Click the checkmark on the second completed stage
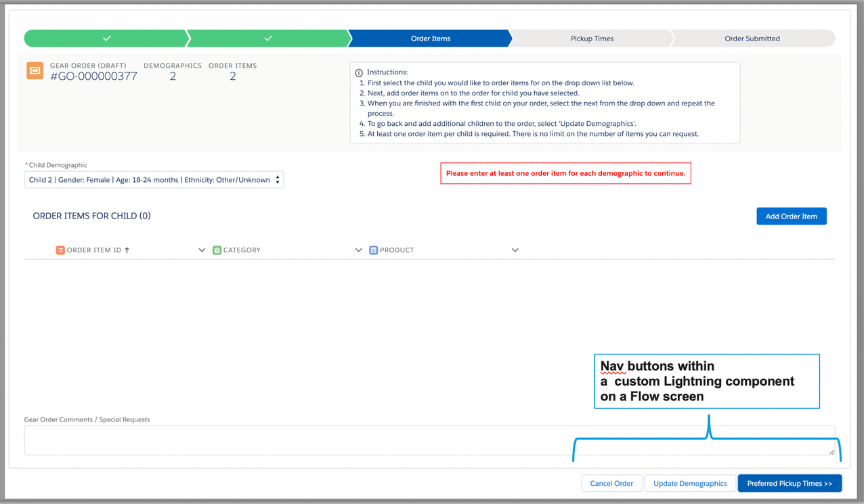 (x=268, y=38)
